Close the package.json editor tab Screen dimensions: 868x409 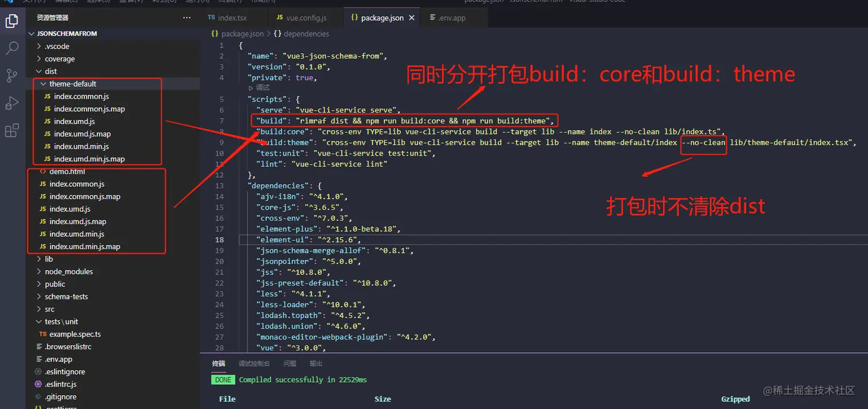click(x=412, y=18)
